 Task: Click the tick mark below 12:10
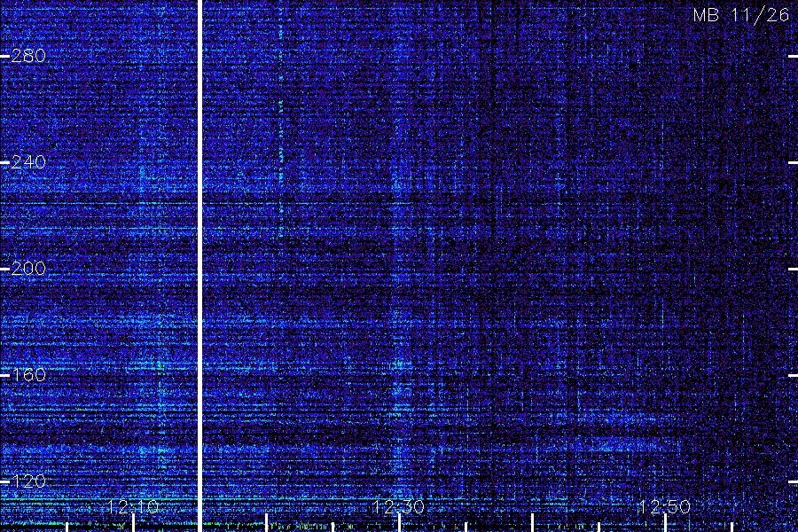(133, 523)
